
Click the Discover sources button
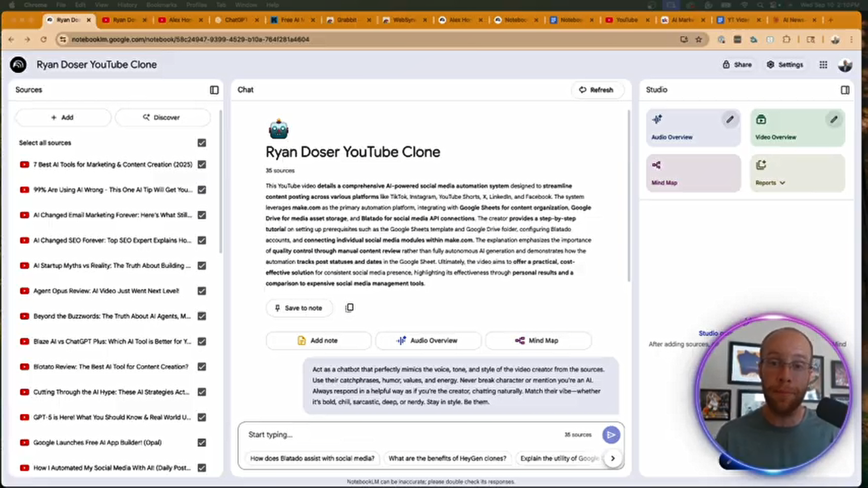[x=162, y=117]
